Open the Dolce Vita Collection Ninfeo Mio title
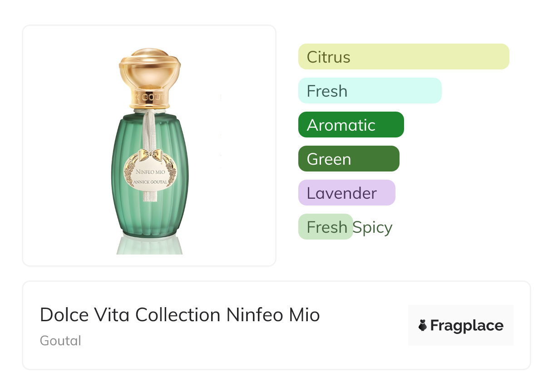This screenshot has height=392, width=553. pos(180,315)
